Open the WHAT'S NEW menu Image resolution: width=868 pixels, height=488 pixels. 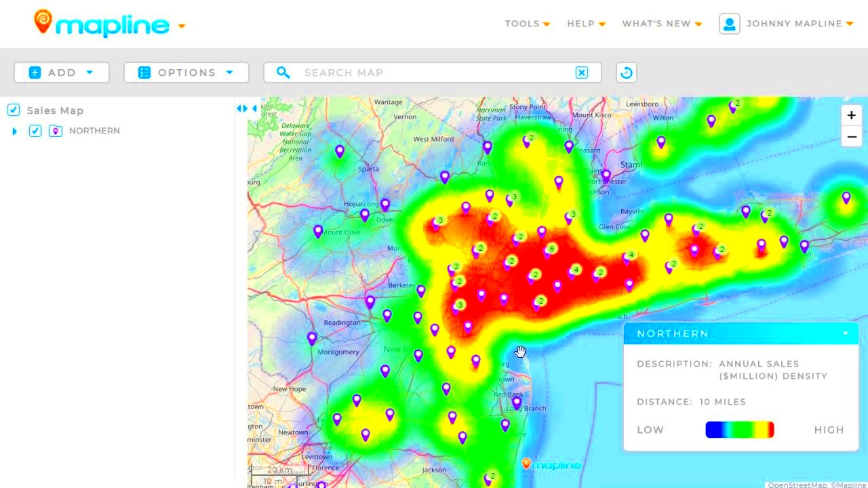pos(663,24)
